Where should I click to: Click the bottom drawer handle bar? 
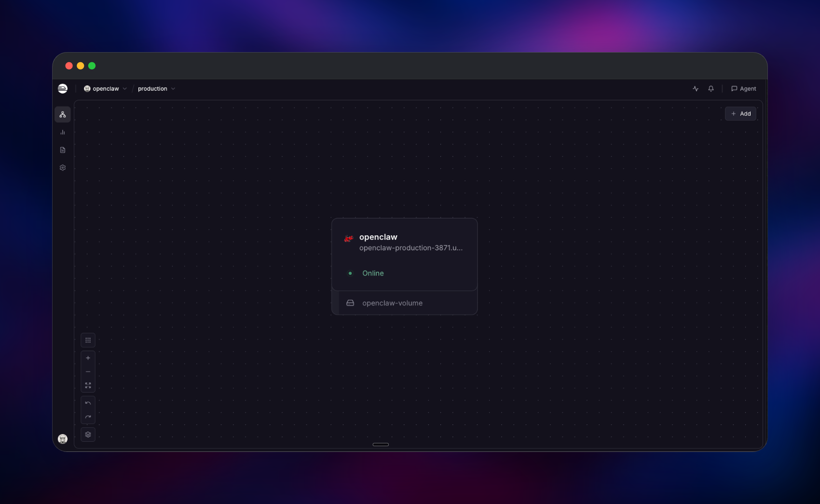[381, 445]
